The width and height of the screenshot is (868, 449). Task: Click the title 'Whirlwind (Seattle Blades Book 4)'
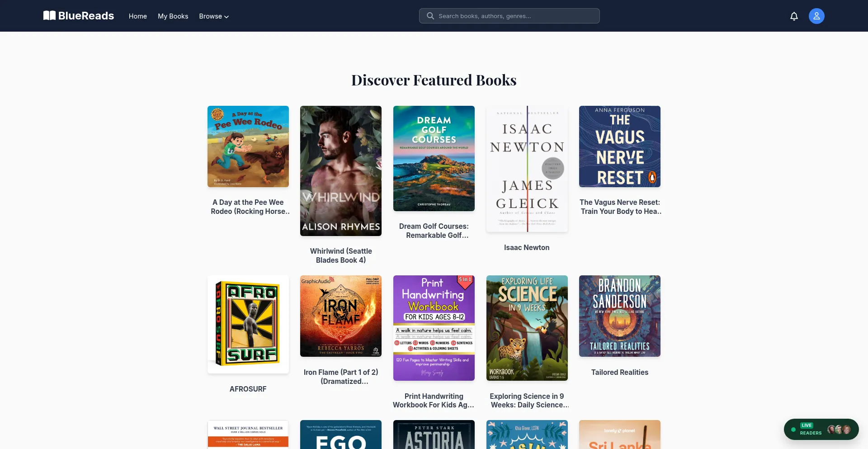coord(341,255)
